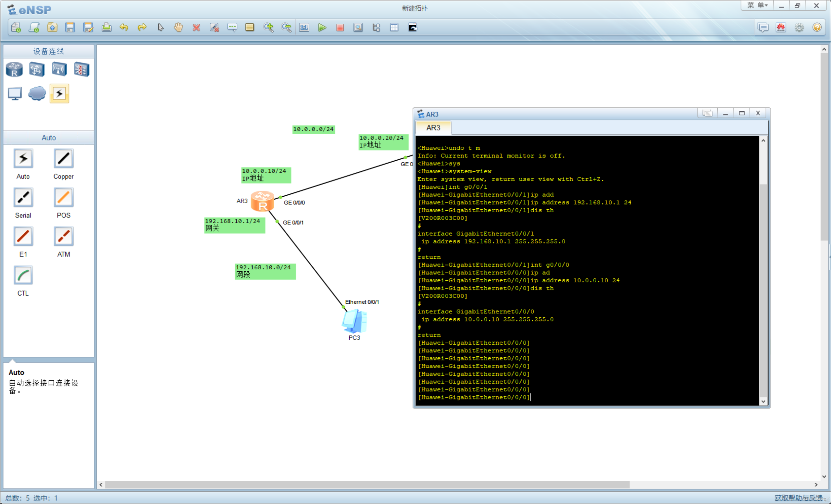Image resolution: width=831 pixels, height=504 pixels.
Task: Select the Switch device category icon
Action: [x=36, y=69]
